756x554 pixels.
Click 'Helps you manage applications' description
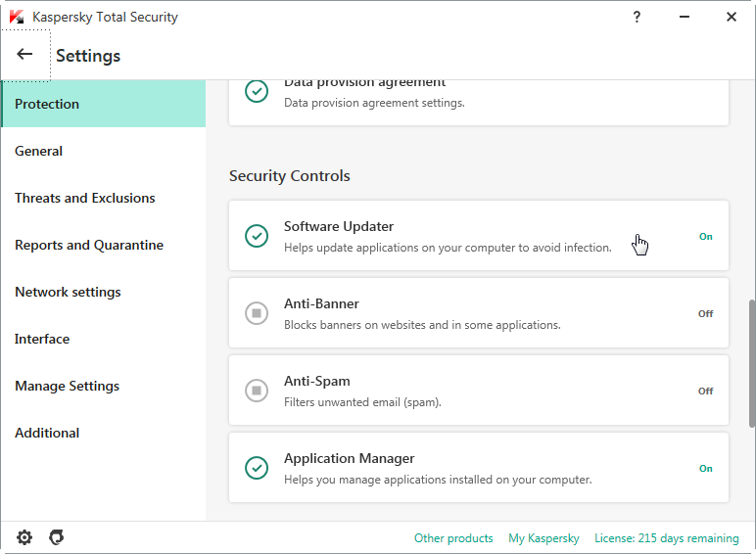click(438, 480)
